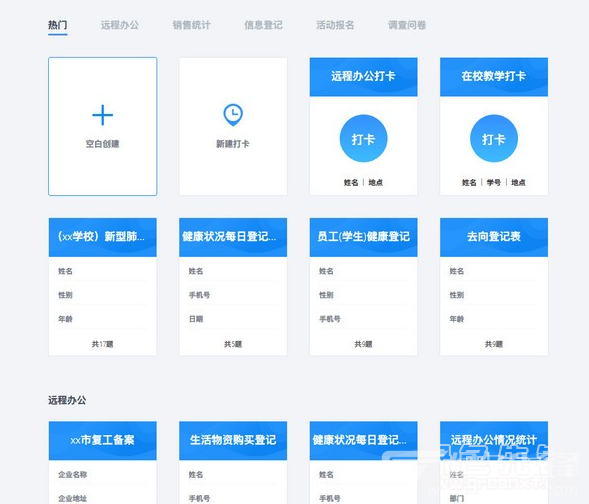The width and height of the screenshot is (589, 504).
Task: Open the (xx学校) 新型肺... template
Action: point(103,237)
